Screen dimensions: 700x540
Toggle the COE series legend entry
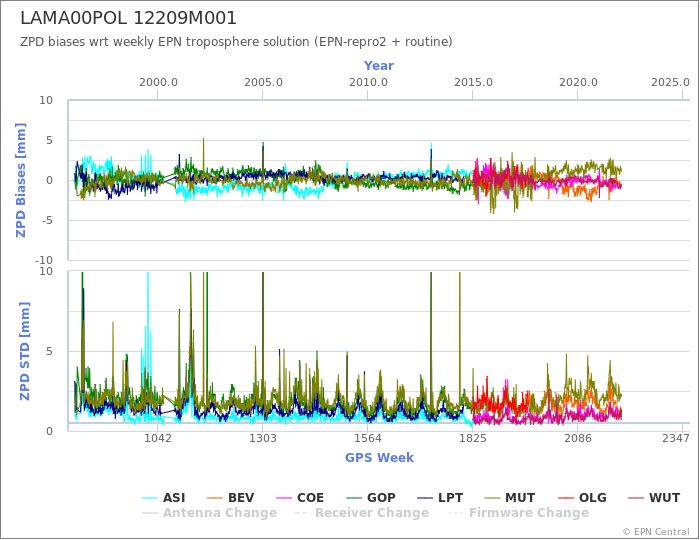[x=300, y=498]
